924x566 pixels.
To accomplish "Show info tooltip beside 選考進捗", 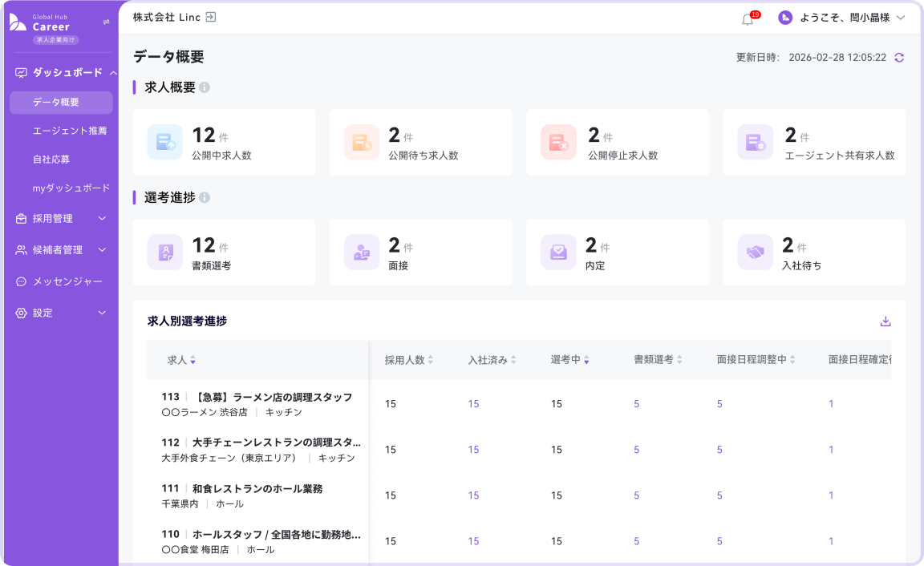I will pos(205,197).
